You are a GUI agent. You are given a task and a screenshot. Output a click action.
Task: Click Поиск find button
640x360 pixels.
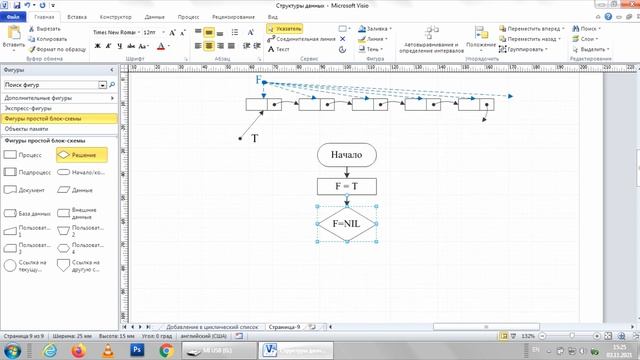587,29
